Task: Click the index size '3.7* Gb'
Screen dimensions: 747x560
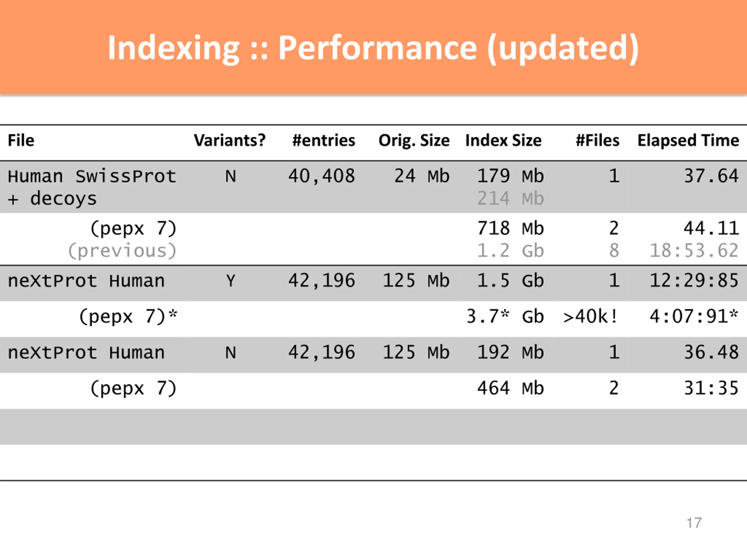Action: coord(505,317)
